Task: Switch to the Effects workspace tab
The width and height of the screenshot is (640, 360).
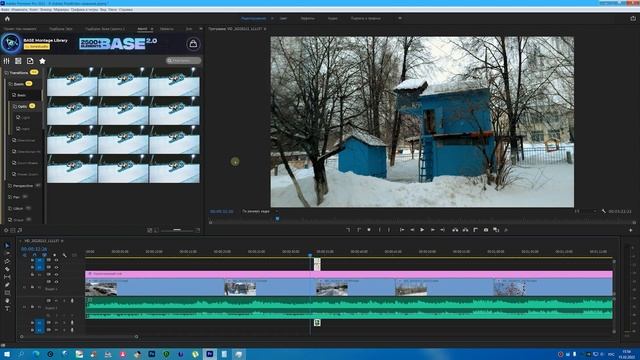Action: pos(308,18)
